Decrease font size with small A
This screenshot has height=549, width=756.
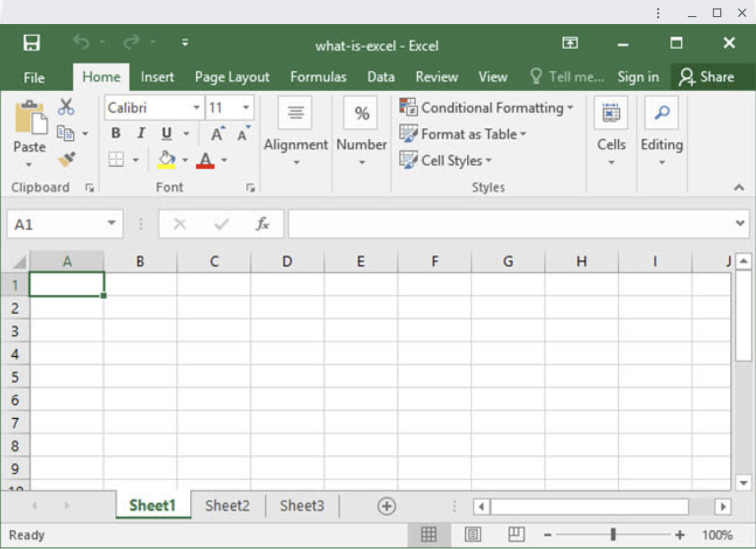tap(243, 134)
